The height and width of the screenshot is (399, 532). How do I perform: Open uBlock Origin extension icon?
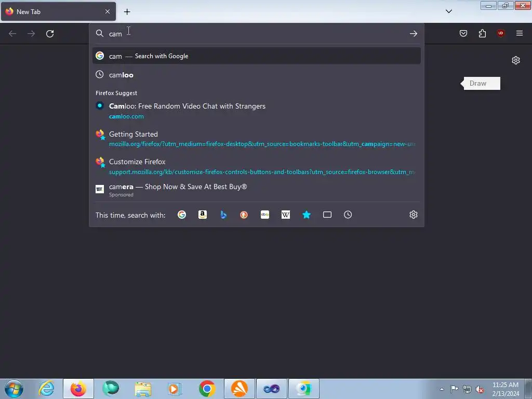point(501,33)
